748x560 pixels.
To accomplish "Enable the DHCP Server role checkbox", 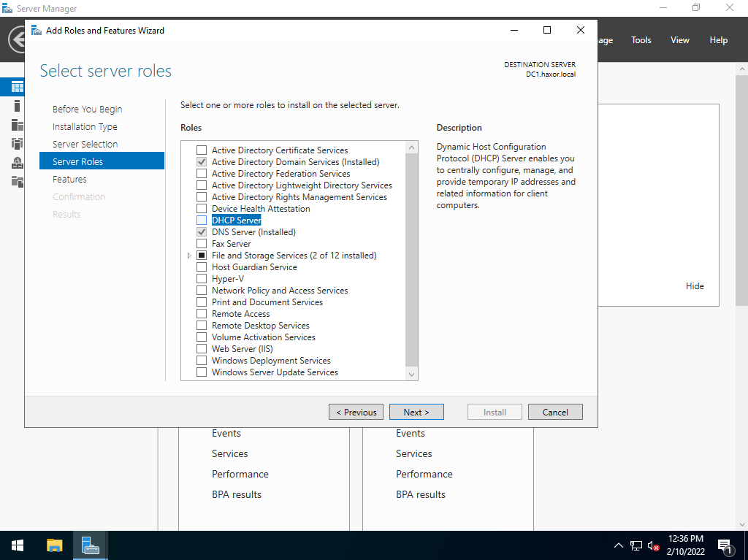I will [202, 220].
